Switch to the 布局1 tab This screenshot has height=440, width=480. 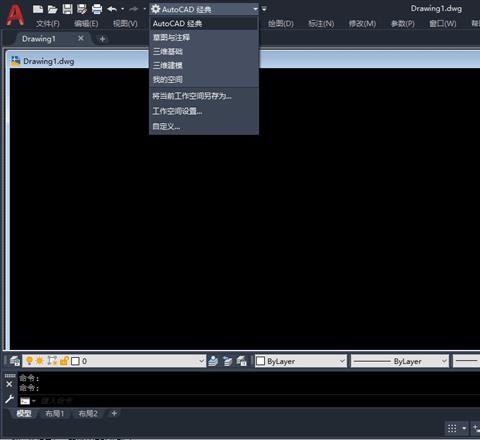click(55, 414)
